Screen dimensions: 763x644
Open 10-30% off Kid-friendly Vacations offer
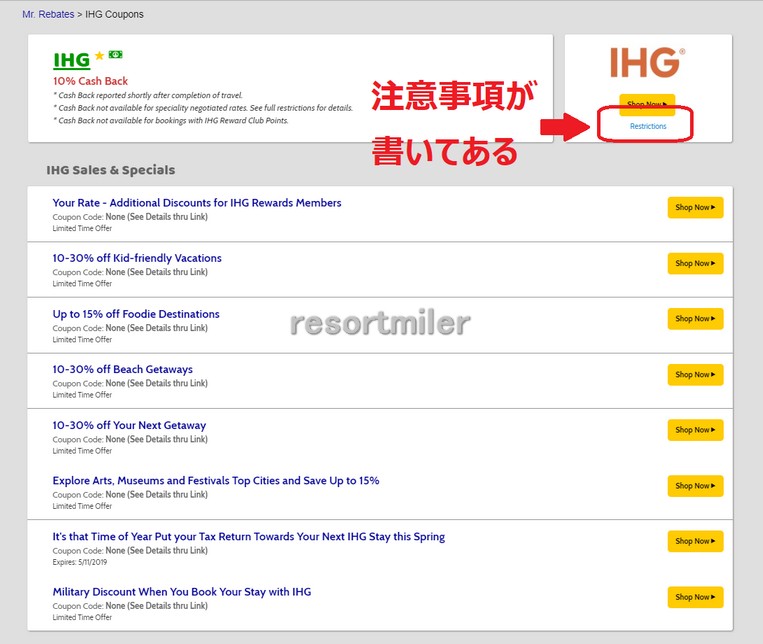[137, 258]
